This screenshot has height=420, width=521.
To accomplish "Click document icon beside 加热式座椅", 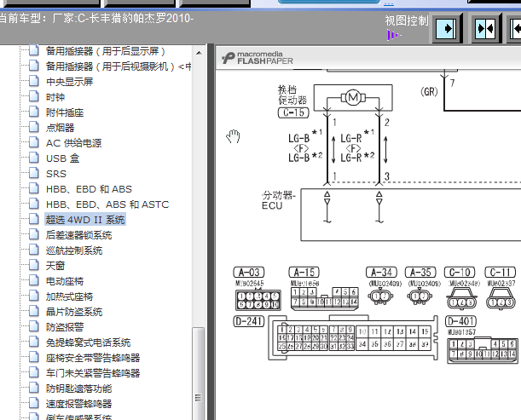I will click(x=34, y=296).
